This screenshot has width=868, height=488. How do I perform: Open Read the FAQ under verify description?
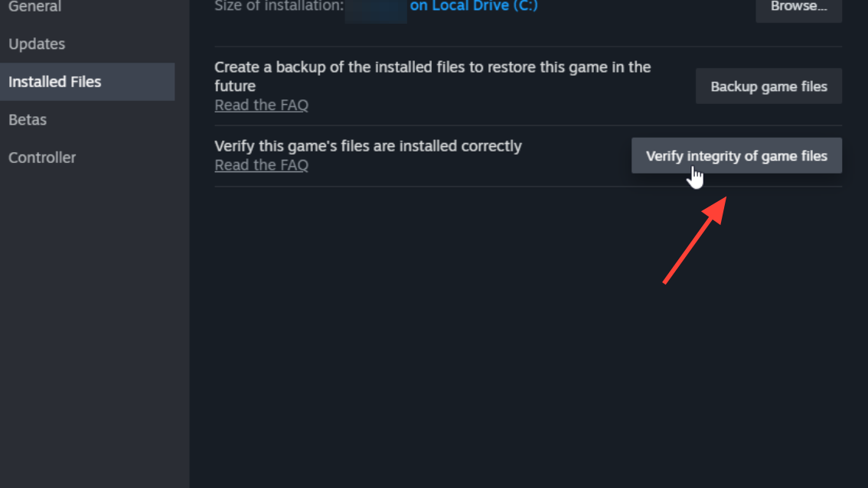click(x=261, y=165)
